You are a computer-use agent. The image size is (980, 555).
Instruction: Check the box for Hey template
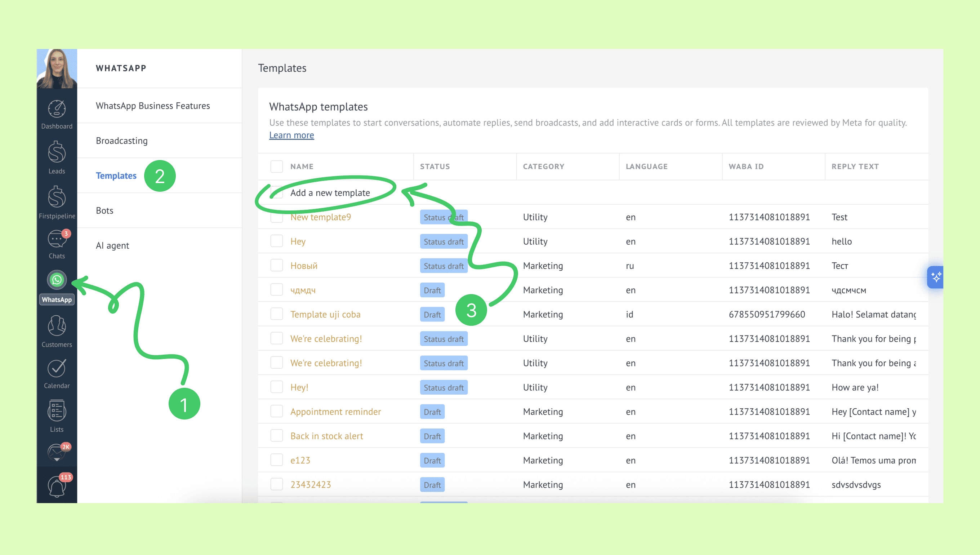[277, 241]
